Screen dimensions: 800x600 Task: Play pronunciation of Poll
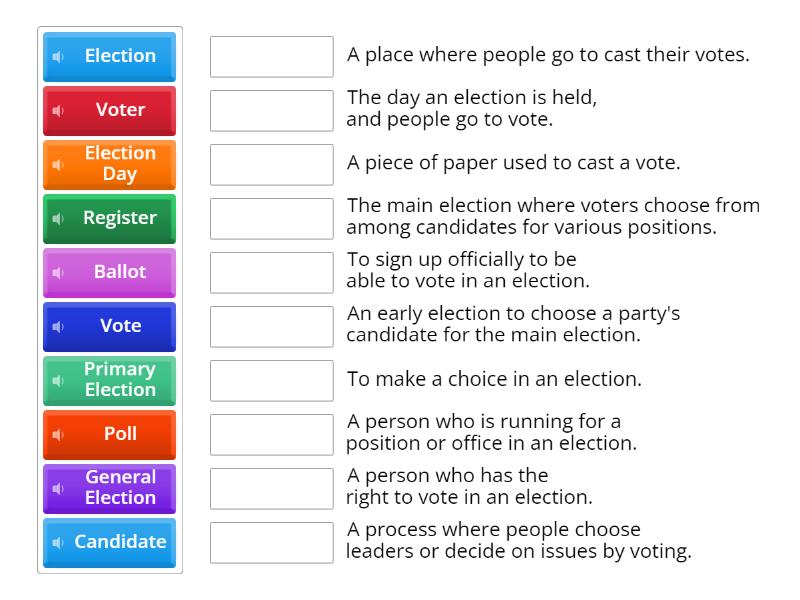click(59, 434)
